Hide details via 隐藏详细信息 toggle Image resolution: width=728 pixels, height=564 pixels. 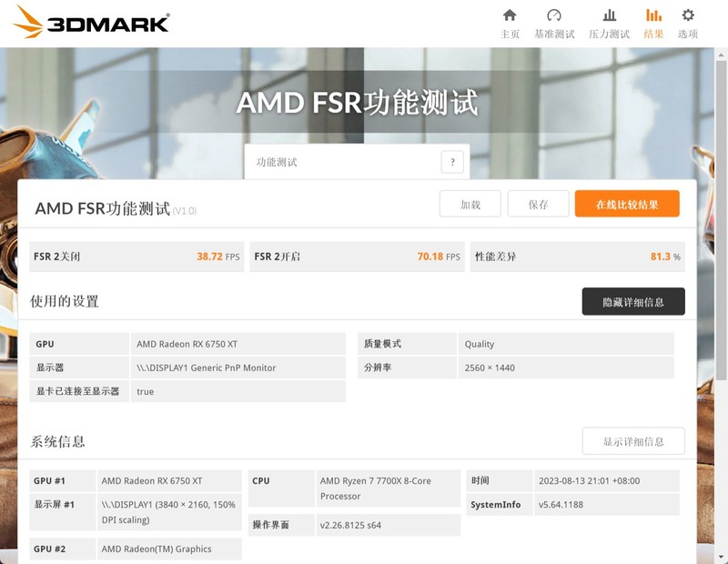click(634, 300)
